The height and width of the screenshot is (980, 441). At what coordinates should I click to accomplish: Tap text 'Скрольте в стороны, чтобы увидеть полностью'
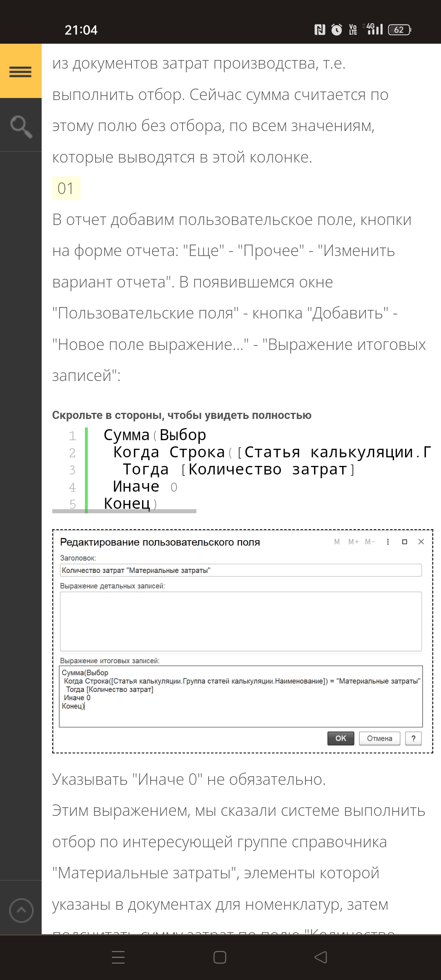point(182,415)
